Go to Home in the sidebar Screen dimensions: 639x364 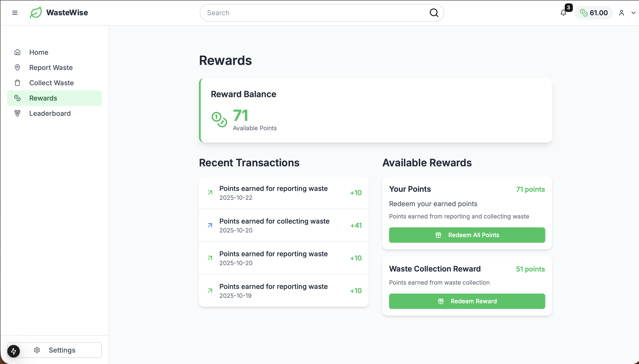pos(38,52)
